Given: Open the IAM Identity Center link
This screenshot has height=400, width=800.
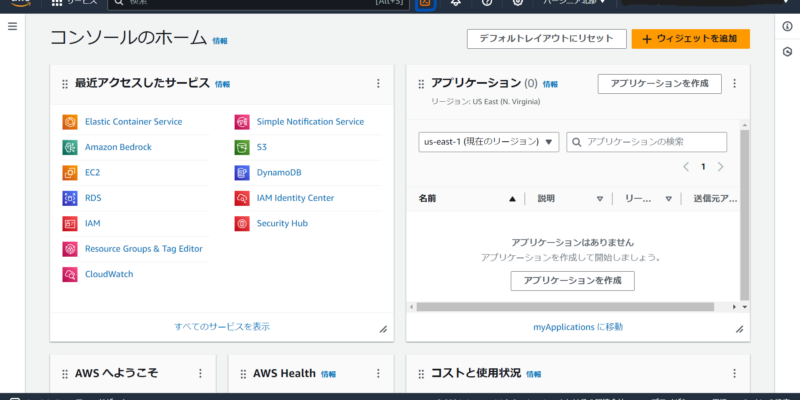Looking at the screenshot, I should (x=295, y=198).
